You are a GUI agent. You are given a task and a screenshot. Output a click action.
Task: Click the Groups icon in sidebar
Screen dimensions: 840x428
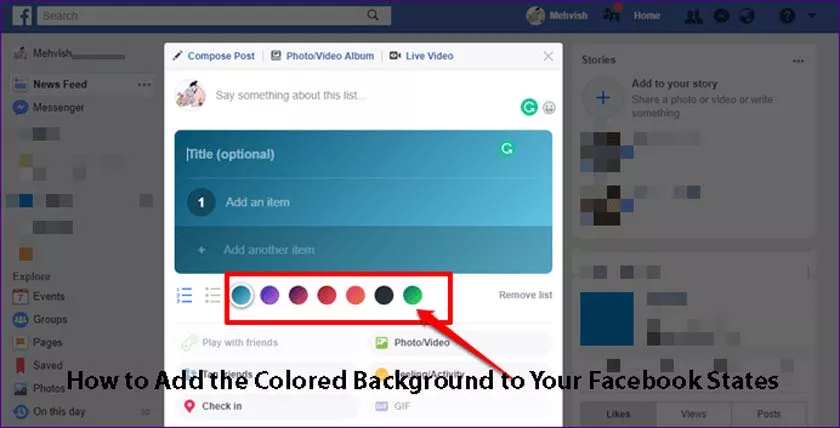point(20,319)
